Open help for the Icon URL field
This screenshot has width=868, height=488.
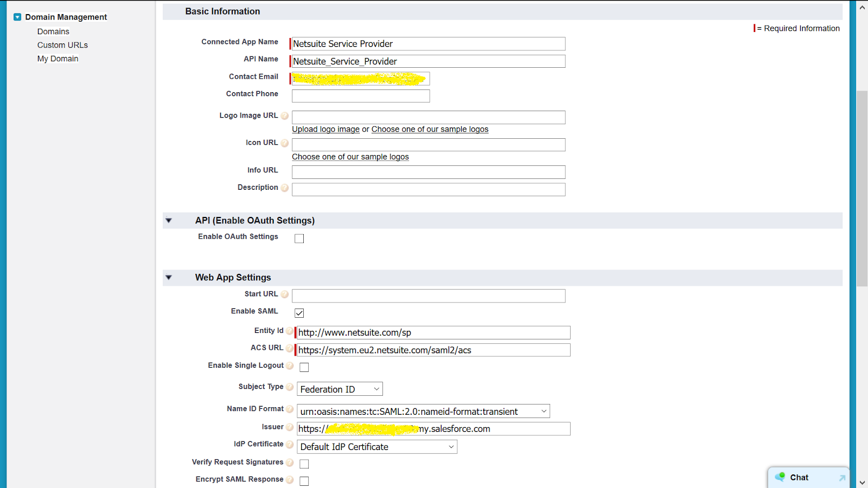pyautogui.click(x=285, y=143)
